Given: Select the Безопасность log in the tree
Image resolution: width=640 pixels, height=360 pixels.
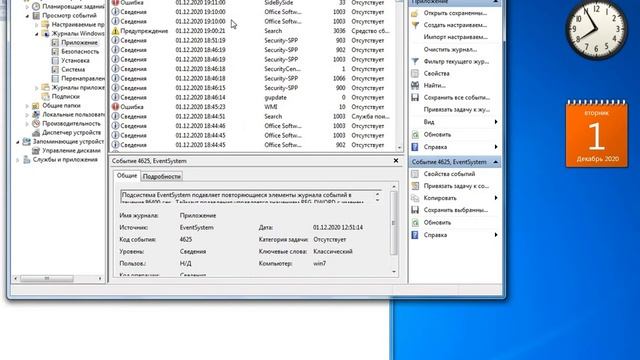Looking at the screenshot, I should 80,51.
